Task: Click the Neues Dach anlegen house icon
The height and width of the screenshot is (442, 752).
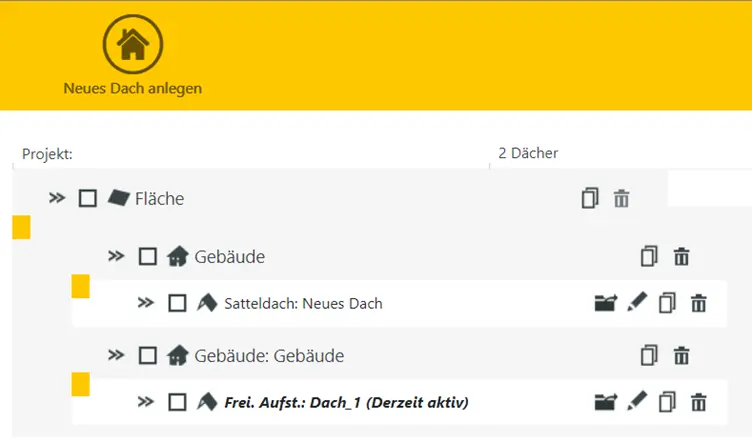Action: coord(133,44)
